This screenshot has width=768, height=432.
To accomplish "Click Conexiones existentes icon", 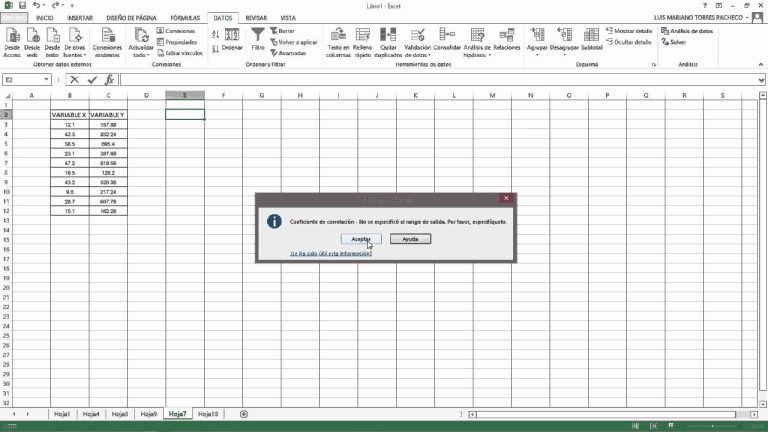I will pos(107,42).
